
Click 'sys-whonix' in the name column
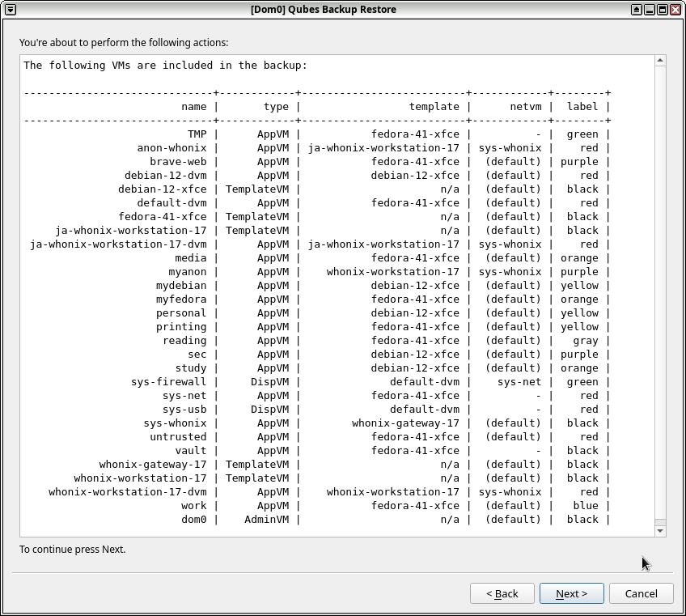tap(175, 423)
